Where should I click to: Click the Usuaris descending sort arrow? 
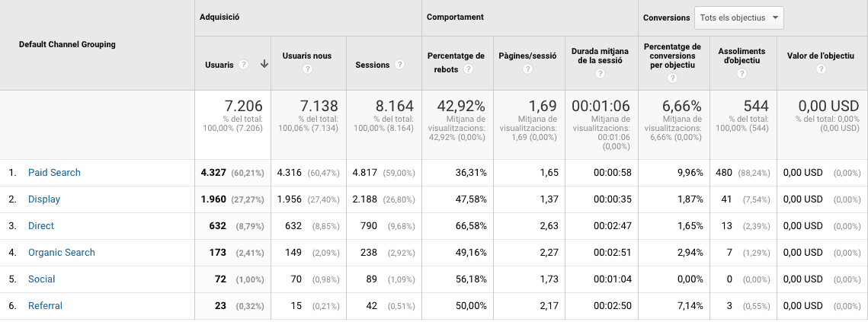point(264,65)
